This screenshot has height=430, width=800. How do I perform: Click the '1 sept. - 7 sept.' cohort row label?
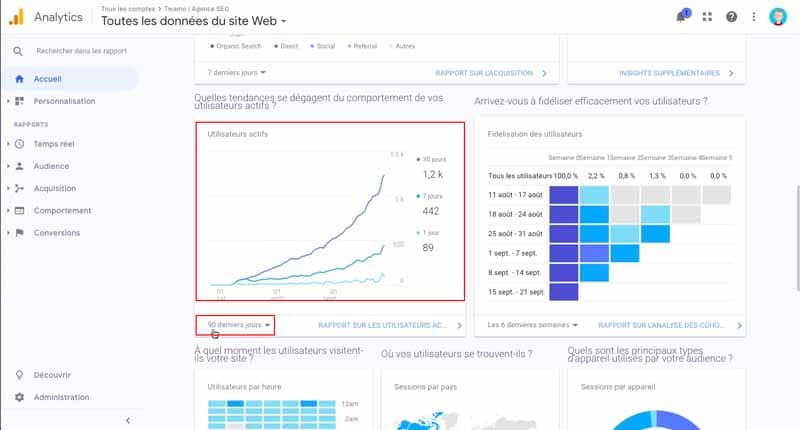[x=512, y=253]
